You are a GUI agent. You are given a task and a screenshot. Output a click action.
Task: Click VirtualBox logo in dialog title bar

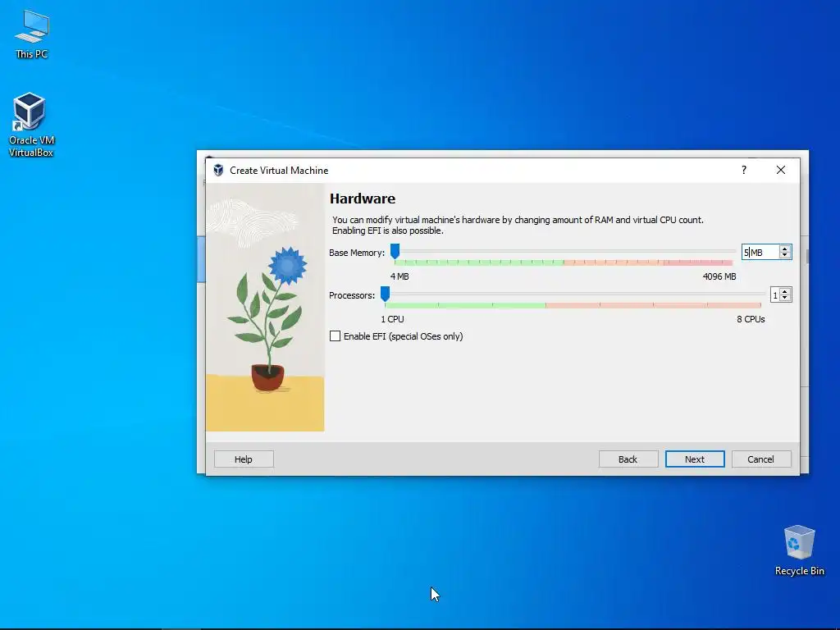(218, 171)
